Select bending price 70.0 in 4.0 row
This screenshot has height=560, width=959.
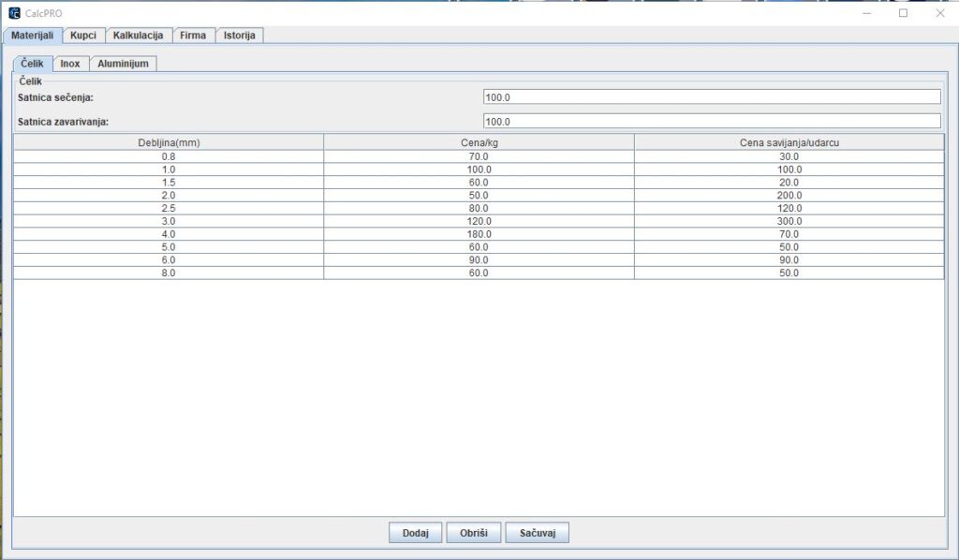789,234
